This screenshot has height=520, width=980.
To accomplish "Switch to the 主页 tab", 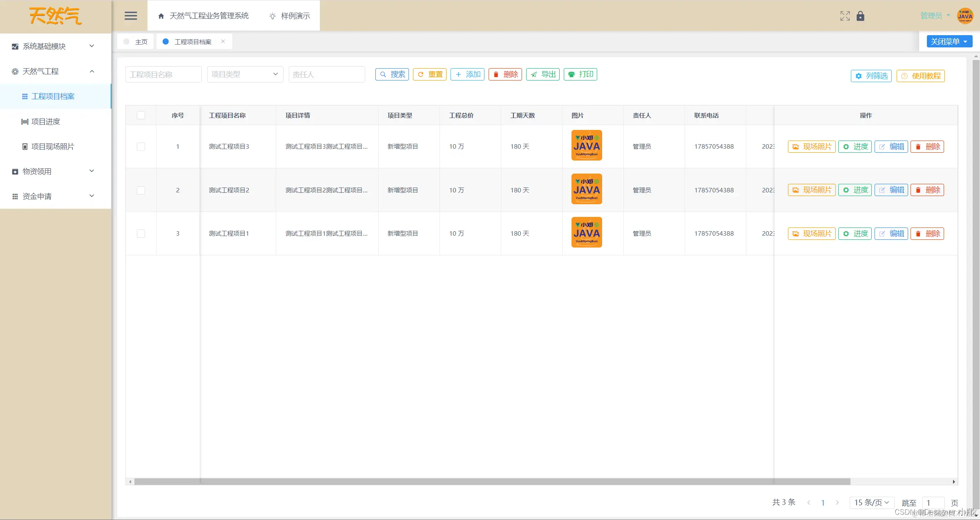I will tap(141, 42).
